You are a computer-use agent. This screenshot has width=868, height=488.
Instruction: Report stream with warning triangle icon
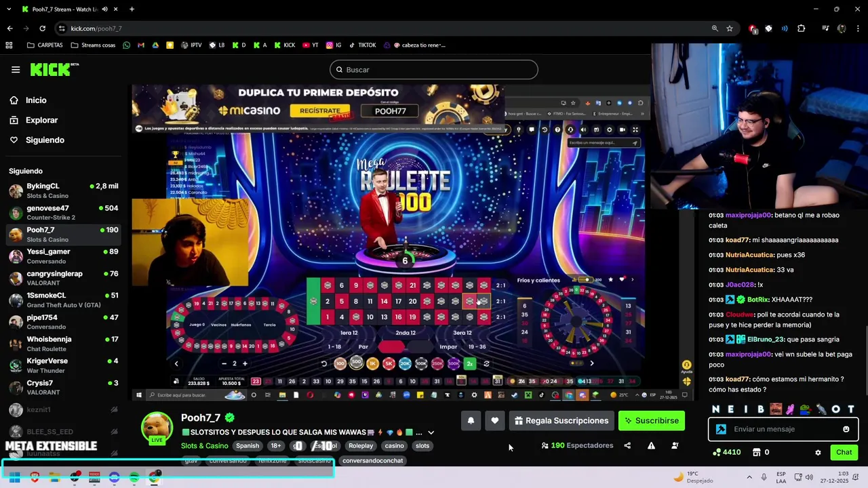651,445
